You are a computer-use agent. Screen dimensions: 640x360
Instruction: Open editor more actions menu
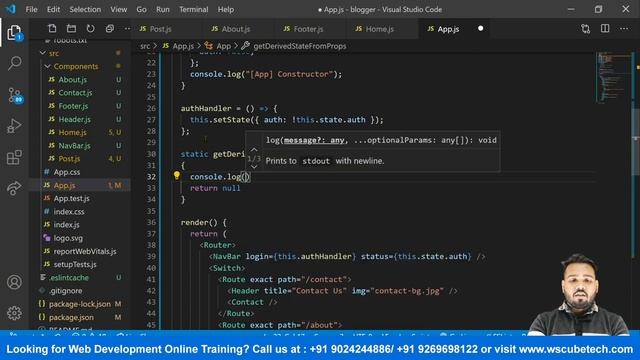(x=624, y=29)
